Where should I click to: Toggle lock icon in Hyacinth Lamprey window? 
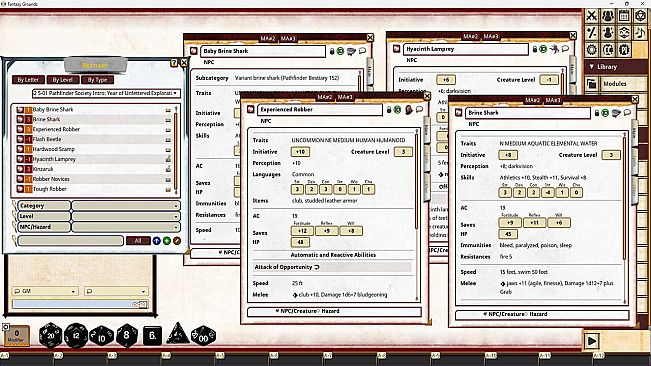click(x=535, y=49)
